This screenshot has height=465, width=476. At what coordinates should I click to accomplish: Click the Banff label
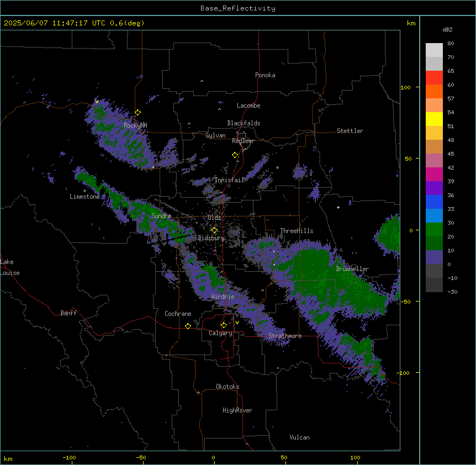[68, 313]
